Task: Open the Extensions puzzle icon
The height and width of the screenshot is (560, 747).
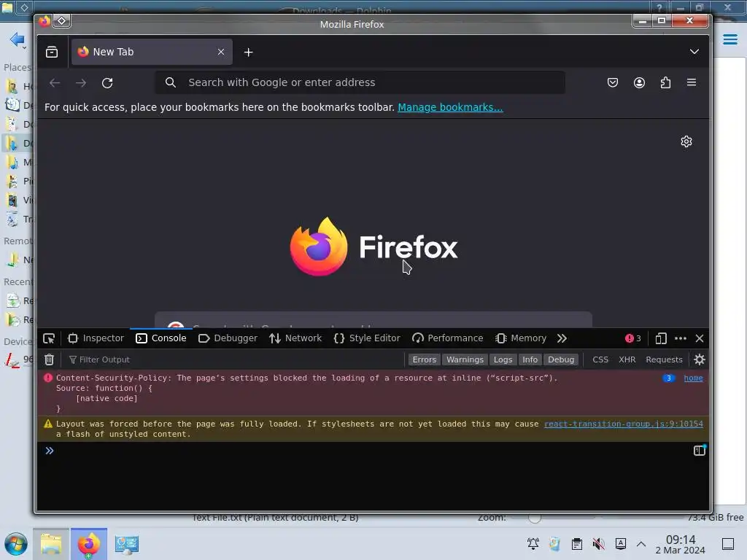Action: pyautogui.click(x=665, y=82)
